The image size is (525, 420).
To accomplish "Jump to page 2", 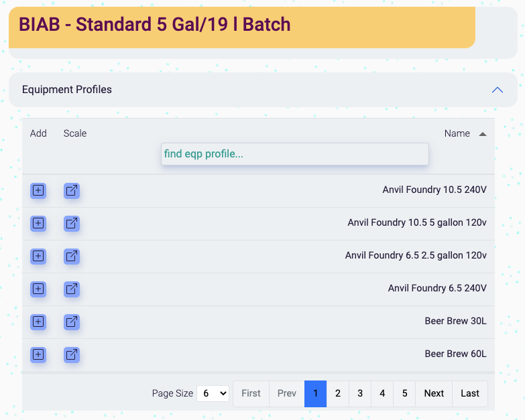I will 338,394.
